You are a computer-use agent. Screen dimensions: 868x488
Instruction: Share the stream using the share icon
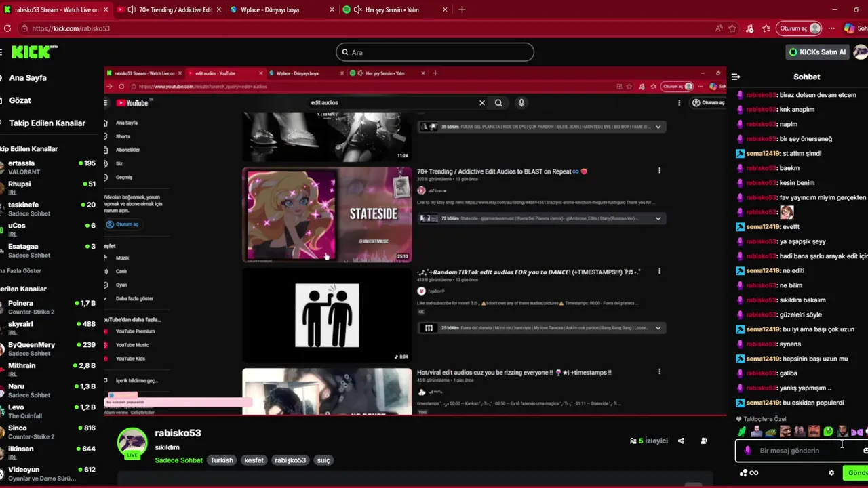click(x=681, y=441)
